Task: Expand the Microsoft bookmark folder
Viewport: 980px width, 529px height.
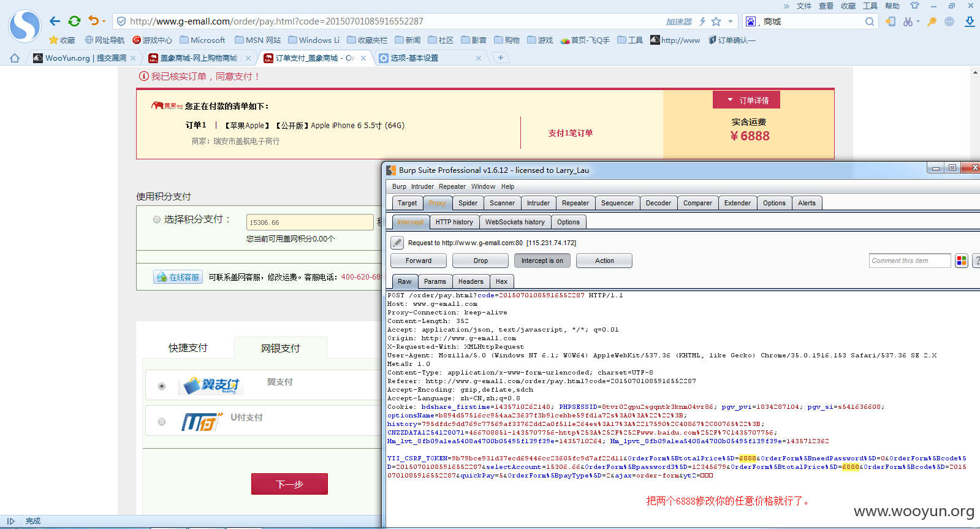Action: (202, 40)
